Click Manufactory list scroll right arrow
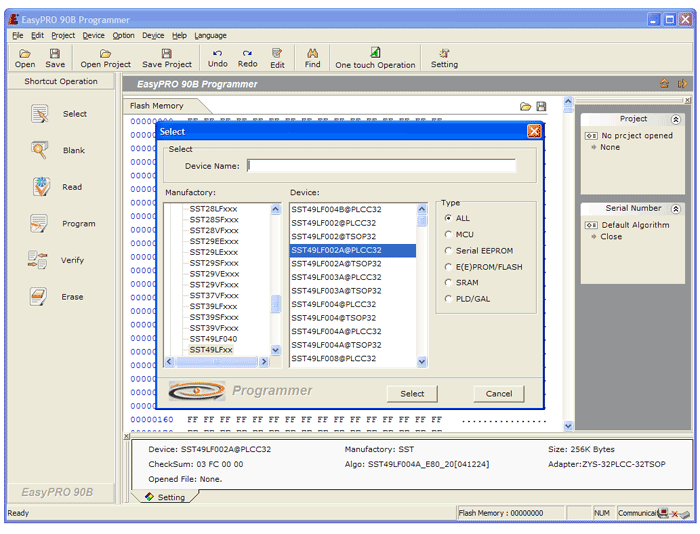This screenshot has width=700, height=534. 264,361
